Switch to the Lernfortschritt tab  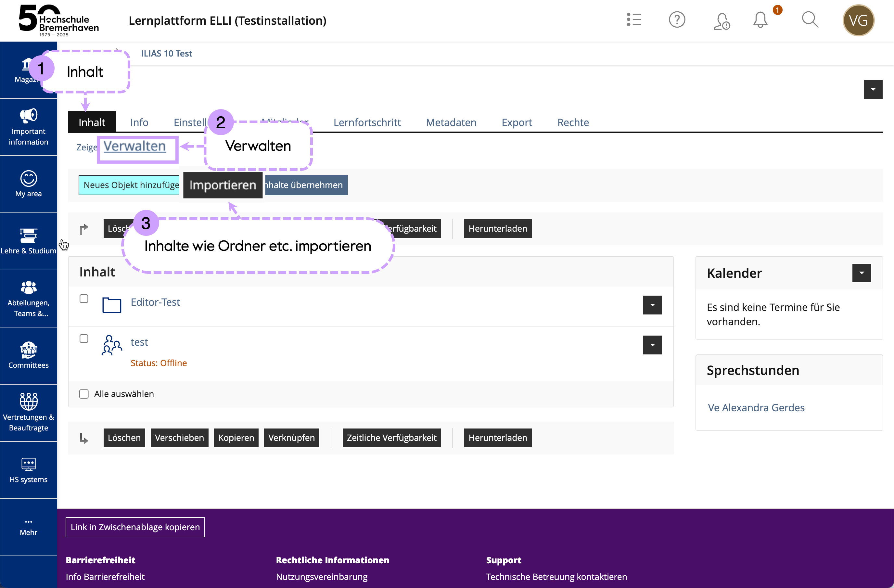(367, 122)
